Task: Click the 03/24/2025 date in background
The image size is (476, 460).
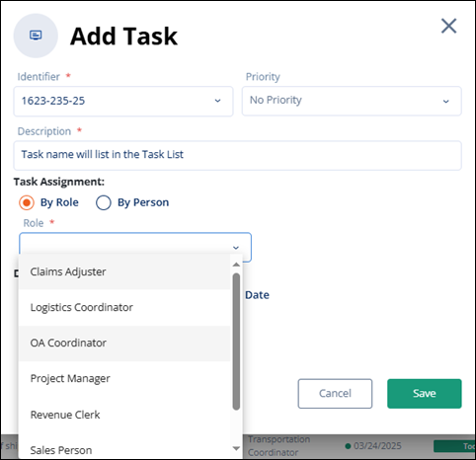Action: click(377, 446)
